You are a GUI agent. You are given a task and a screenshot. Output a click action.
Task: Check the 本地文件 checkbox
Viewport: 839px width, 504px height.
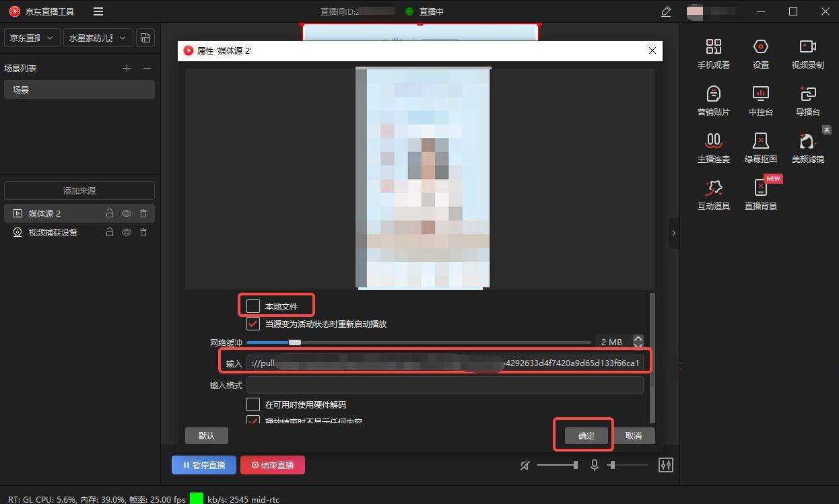point(253,306)
